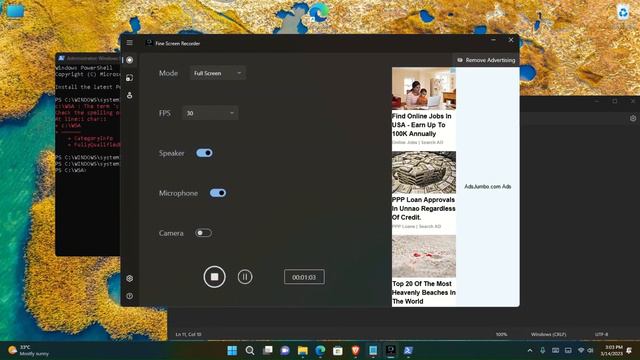The width and height of the screenshot is (640, 360).
Task: Turn off the Speaker toggle
Action: (x=204, y=153)
